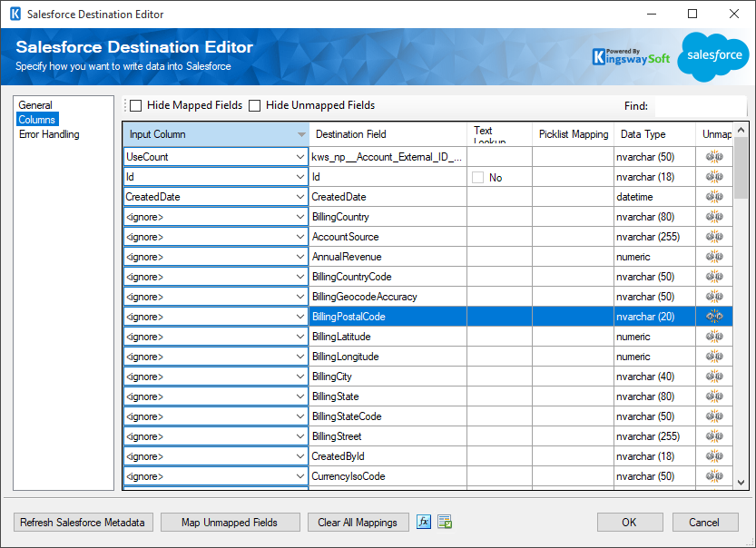Screen dimensions: 756x548
Task: Dismiss dialog with Cancel button
Action: coord(705,523)
